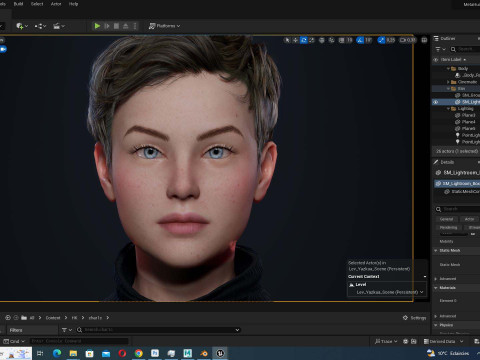This screenshot has height=360, width=480.
Task: Open the Actor menu
Action: 56,4
